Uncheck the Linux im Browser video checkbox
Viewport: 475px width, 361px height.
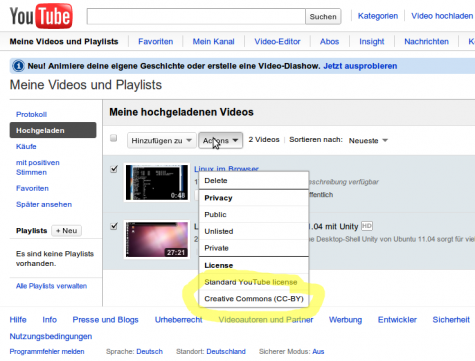(x=114, y=169)
